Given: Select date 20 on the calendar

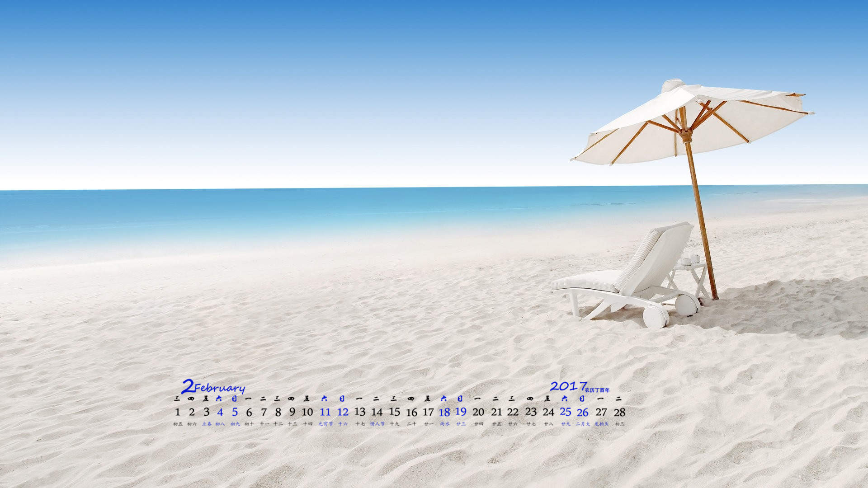Looking at the screenshot, I should pyautogui.click(x=478, y=412).
